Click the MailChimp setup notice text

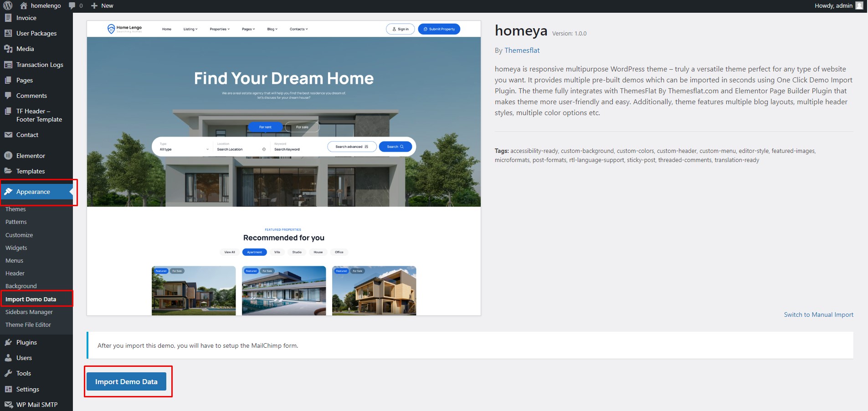[x=198, y=345]
